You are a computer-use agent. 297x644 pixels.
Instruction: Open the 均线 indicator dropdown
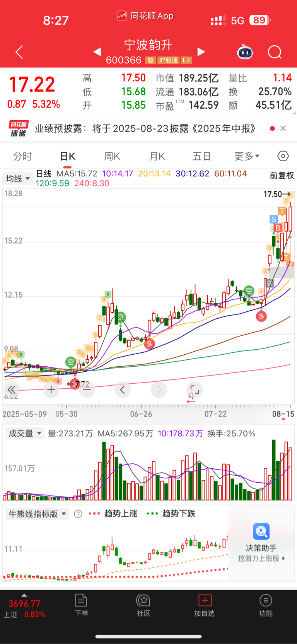pos(18,178)
